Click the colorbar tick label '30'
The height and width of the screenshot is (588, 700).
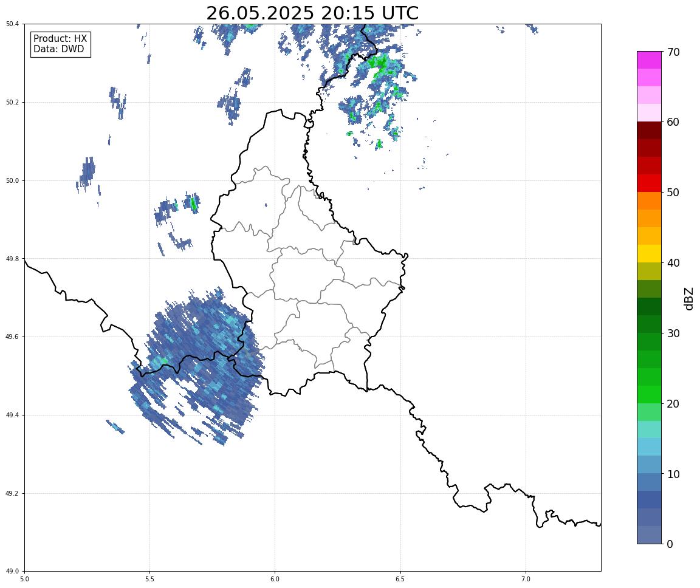tap(673, 333)
